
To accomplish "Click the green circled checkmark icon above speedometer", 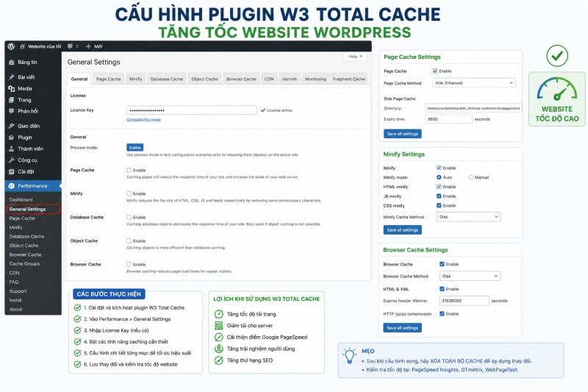I will (557, 56).
